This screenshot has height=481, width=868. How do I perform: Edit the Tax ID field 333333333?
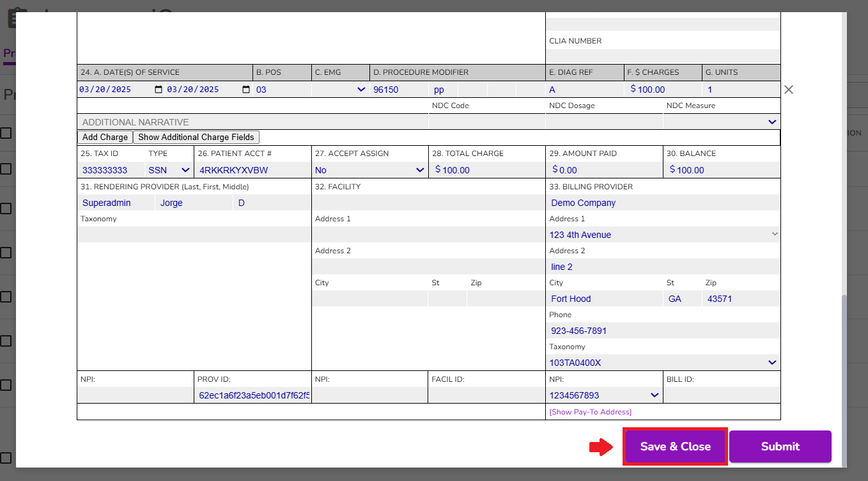tap(111, 170)
